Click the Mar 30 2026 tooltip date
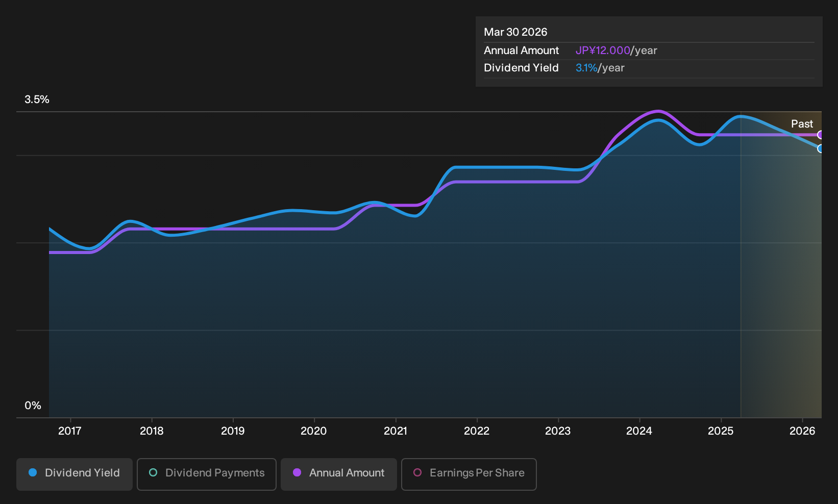 coord(515,32)
